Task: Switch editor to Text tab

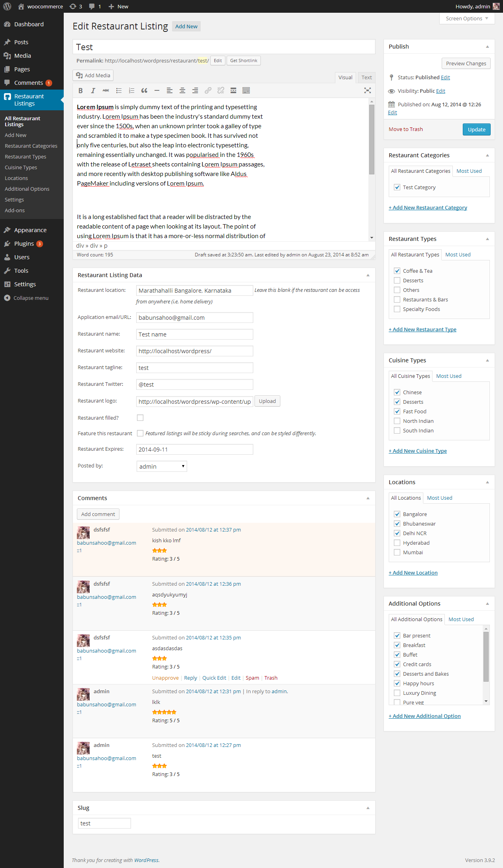Action: pos(367,78)
